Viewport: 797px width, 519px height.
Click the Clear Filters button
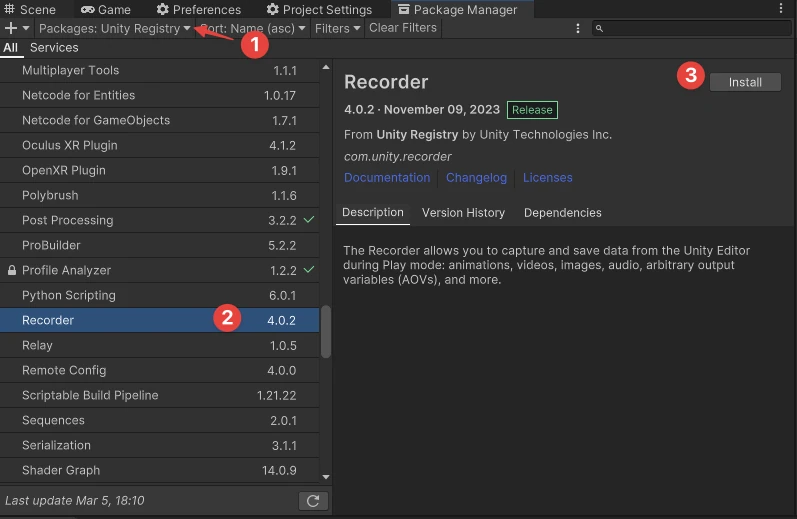403,28
